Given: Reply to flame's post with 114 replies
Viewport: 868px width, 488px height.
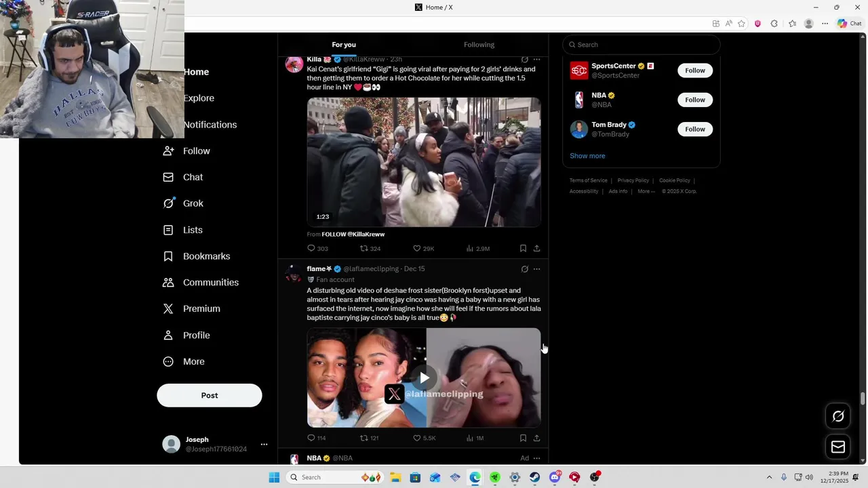Looking at the screenshot, I should click(x=317, y=439).
